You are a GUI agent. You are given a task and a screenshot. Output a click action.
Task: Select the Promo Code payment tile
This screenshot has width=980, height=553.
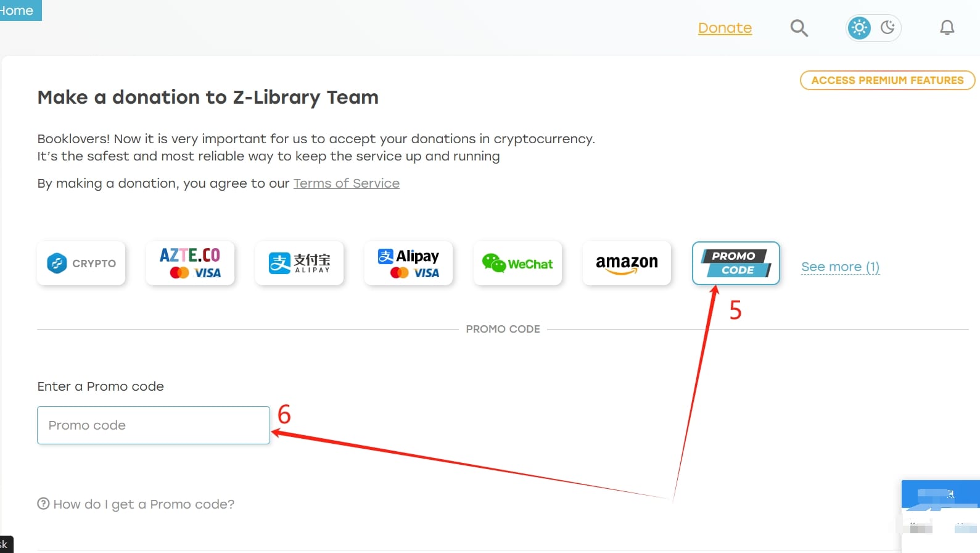(x=736, y=264)
